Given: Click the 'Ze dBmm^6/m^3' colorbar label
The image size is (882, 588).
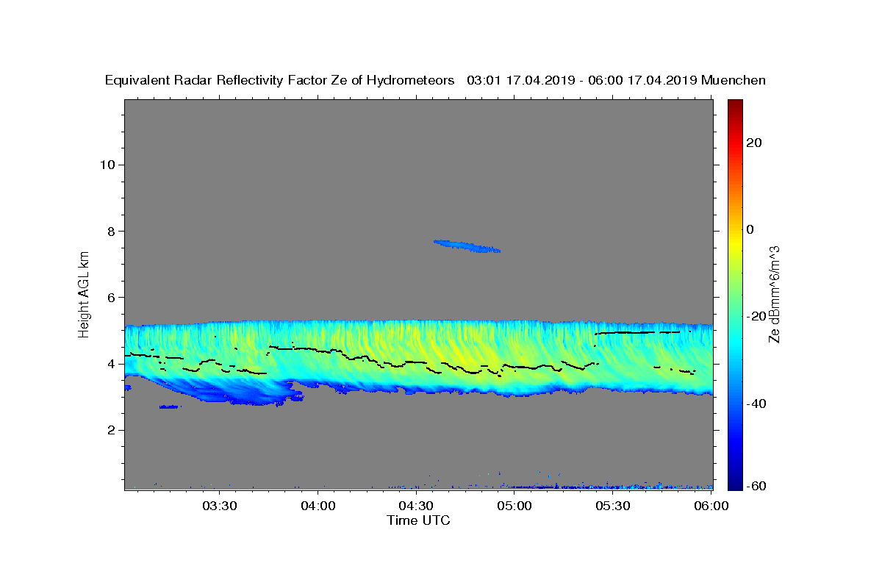Looking at the screenshot, I should click(774, 294).
